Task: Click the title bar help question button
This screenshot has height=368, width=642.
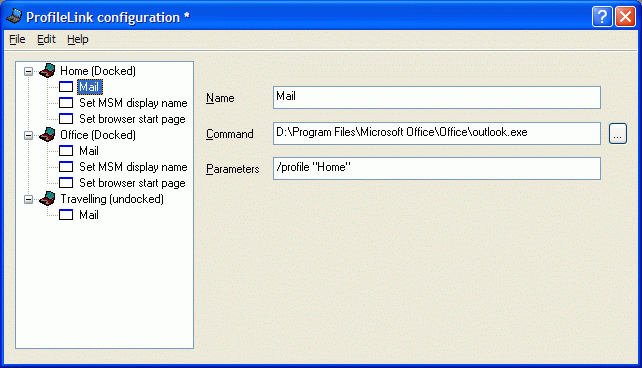Action: click(602, 17)
